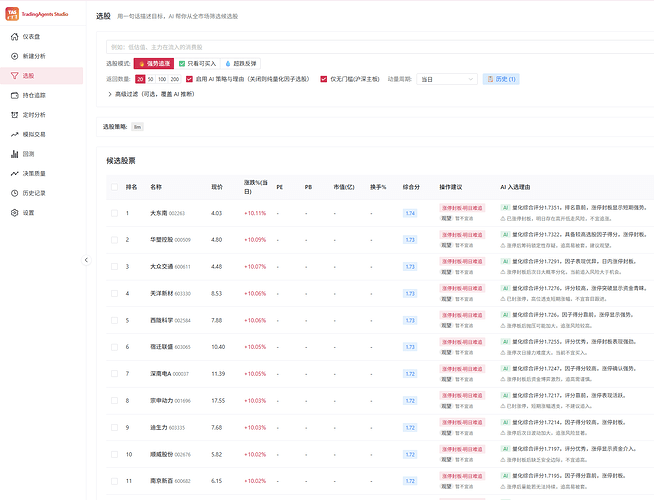
Task: Set return count to 20
Action: pos(140,79)
